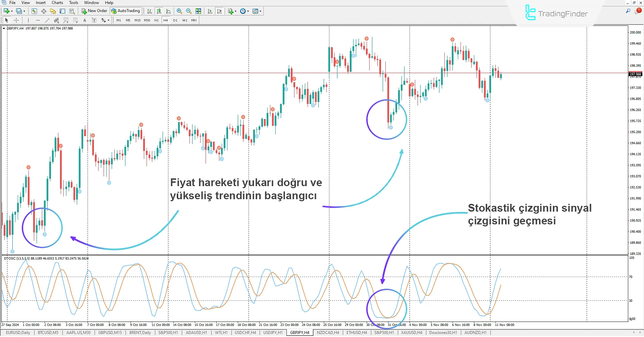
Task: Pick the Fibonacci retracement drawing tool
Action: coord(75,20)
